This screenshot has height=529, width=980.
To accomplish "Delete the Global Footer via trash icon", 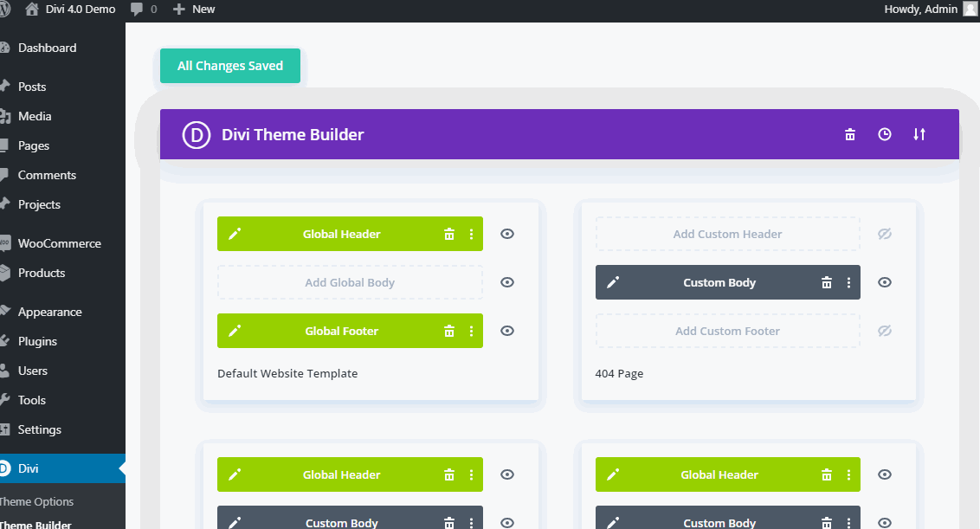I will tap(448, 331).
